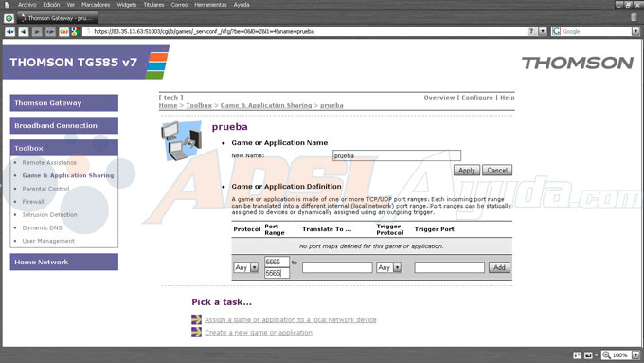The image size is (644, 363).
Task: Open the Ayuda menu
Action: pos(241,5)
